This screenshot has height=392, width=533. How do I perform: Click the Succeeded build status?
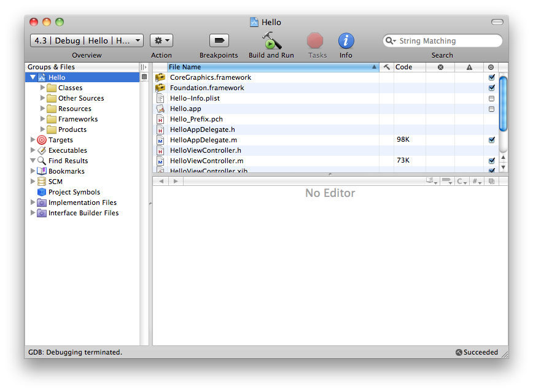477,352
